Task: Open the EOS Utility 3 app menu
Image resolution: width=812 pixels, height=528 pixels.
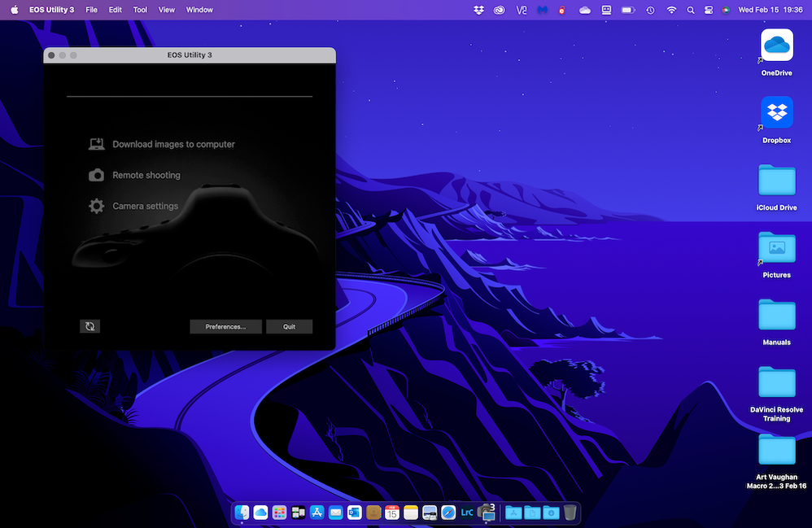Action: 51,10
